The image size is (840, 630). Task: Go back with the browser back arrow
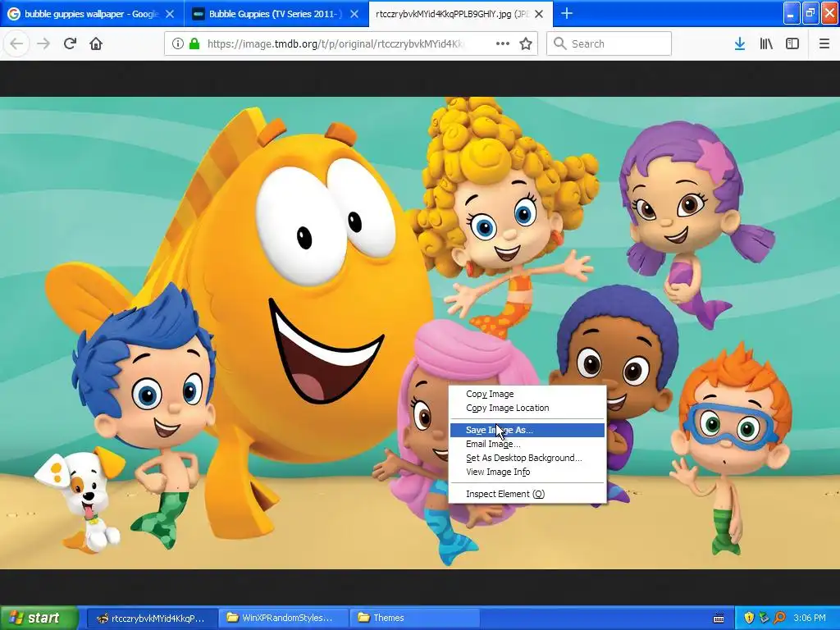(x=16, y=43)
